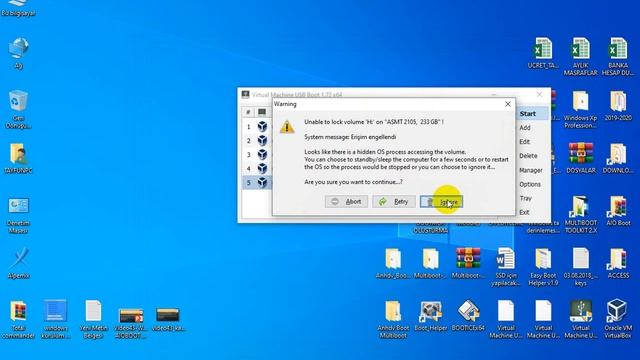640x360 pixels.
Task: Open the AIO Boot desktop icon
Action: coord(618,211)
